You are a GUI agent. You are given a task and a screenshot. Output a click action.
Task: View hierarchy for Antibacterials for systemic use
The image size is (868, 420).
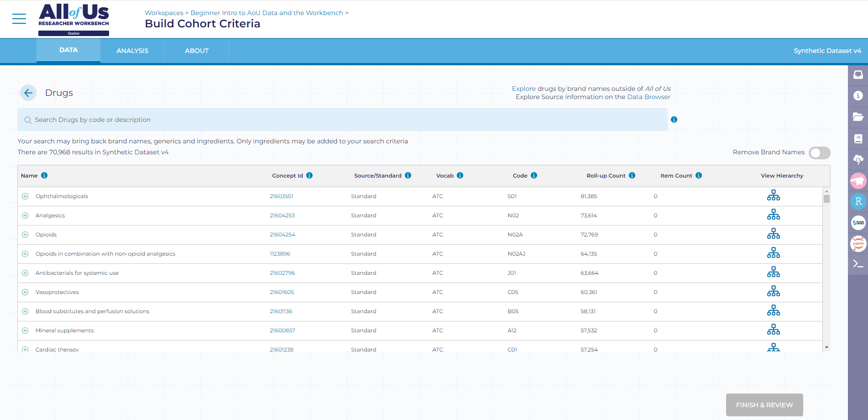click(x=774, y=272)
